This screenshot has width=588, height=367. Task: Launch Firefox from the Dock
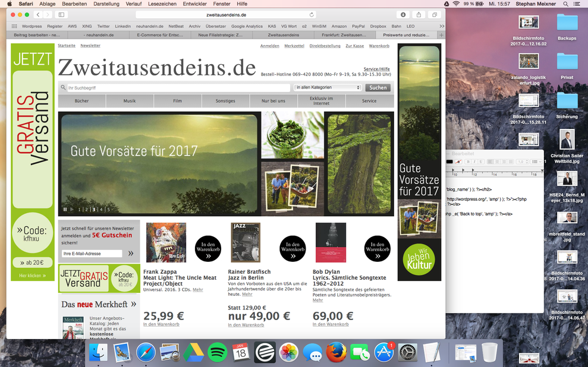[x=336, y=352]
